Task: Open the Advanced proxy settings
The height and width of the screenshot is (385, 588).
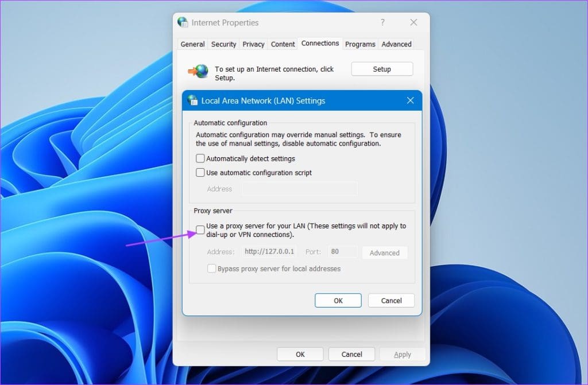Action: tap(385, 252)
